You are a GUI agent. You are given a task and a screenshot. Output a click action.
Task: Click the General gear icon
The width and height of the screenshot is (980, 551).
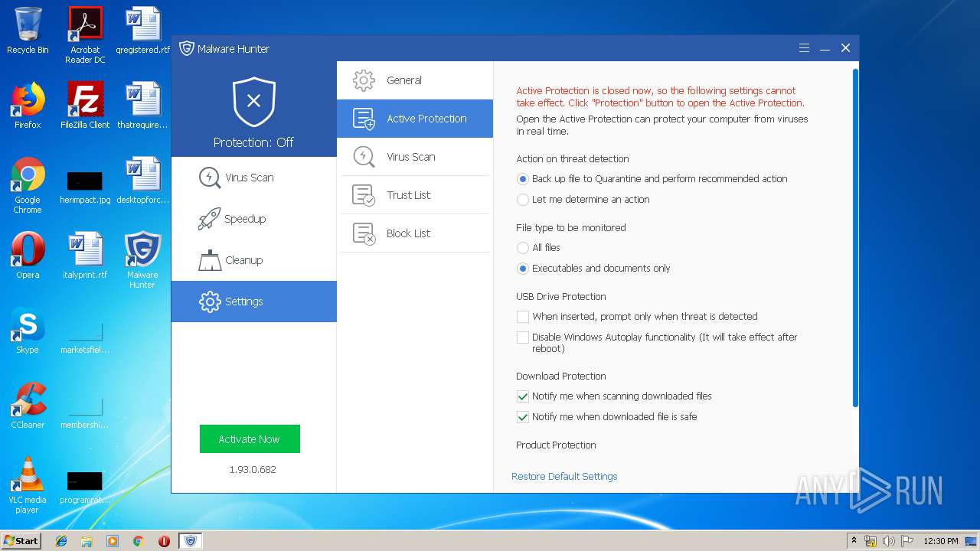click(x=364, y=80)
